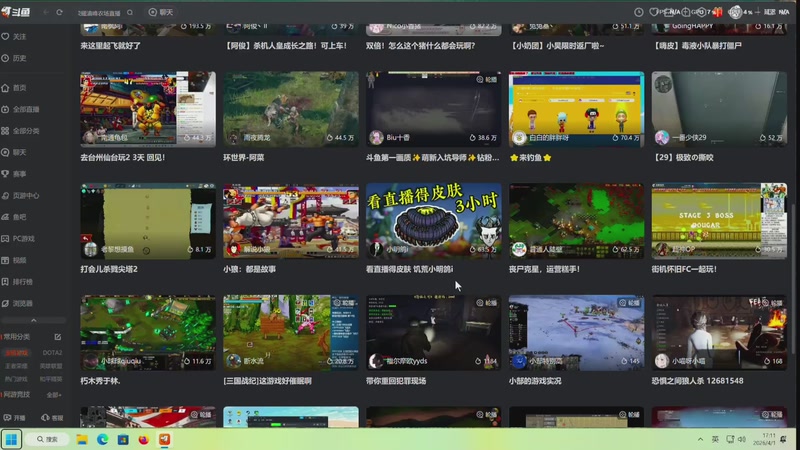Open the 小狼:都是故事 stream thumbnail

[291, 221]
